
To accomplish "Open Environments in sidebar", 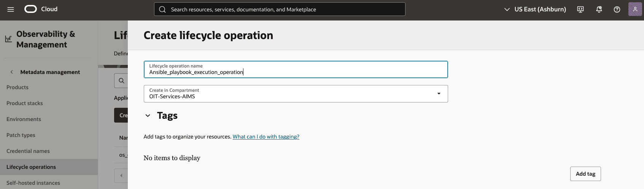I will (24, 119).
